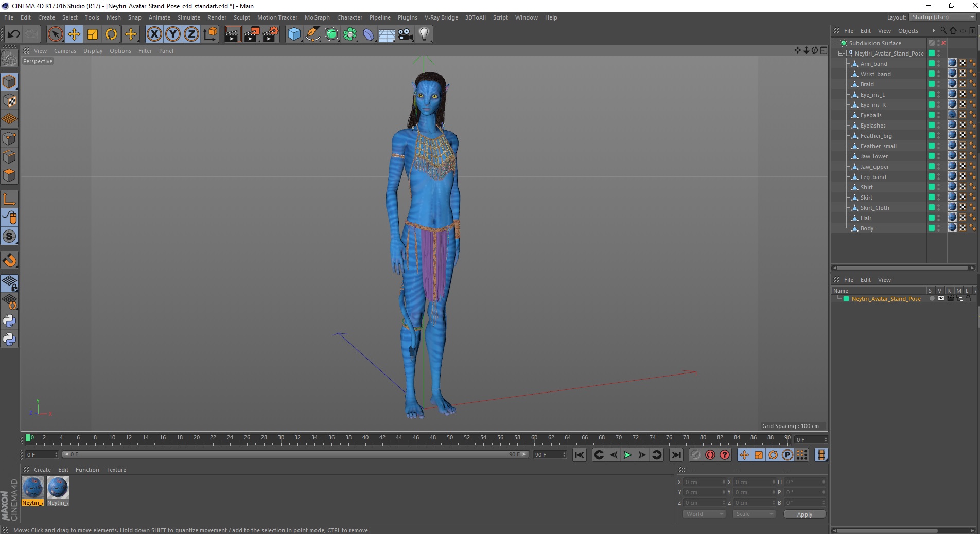Open the Scale mode dropdown

coord(754,514)
